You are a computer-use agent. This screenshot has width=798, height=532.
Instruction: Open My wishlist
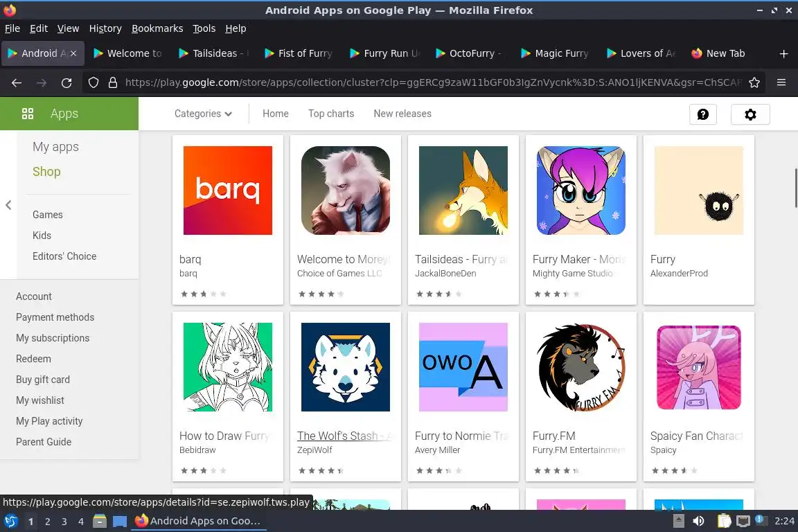[x=39, y=400]
